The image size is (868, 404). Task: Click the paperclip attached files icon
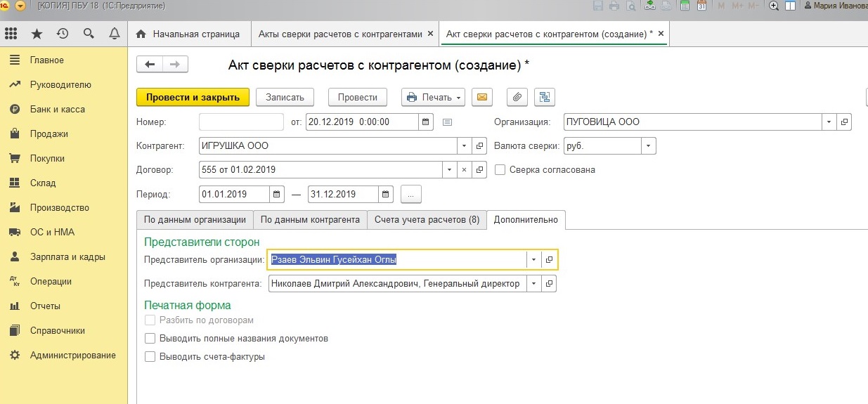[517, 97]
